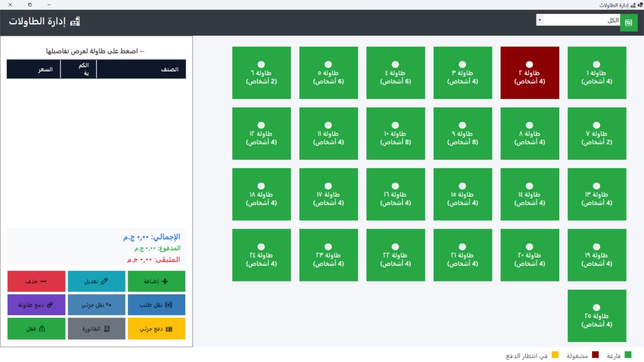Click the السعر column header
This screenshot has width=644, height=362.
coord(33,69)
